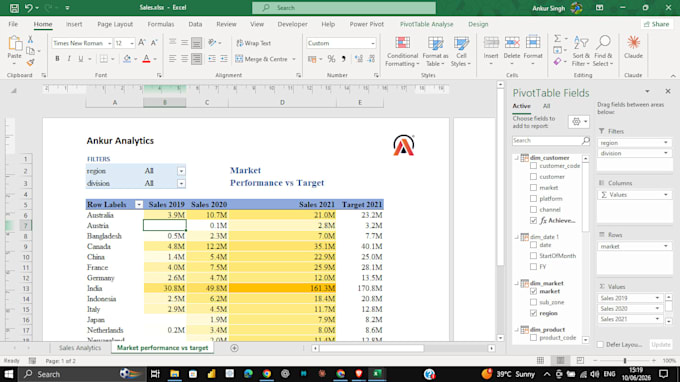The height and width of the screenshot is (382, 680).
Task: Click the Delete cells icon
Action: point(512,43)
